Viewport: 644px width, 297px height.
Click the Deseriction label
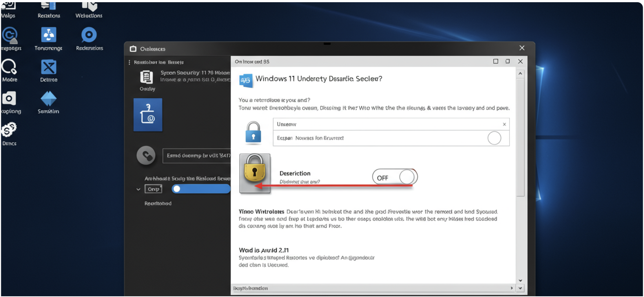(295, 173)
